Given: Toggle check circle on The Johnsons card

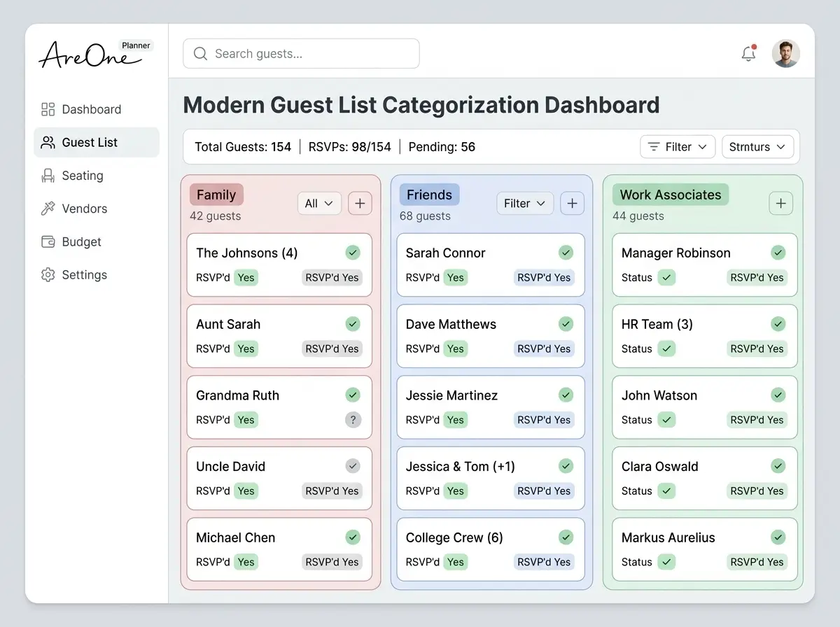Looking at the screenshot, I should tap(353, 253).
